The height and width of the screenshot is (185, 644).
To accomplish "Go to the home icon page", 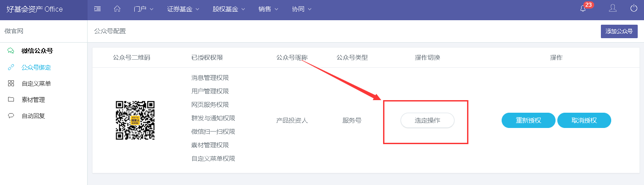I will tap(118, 9).
